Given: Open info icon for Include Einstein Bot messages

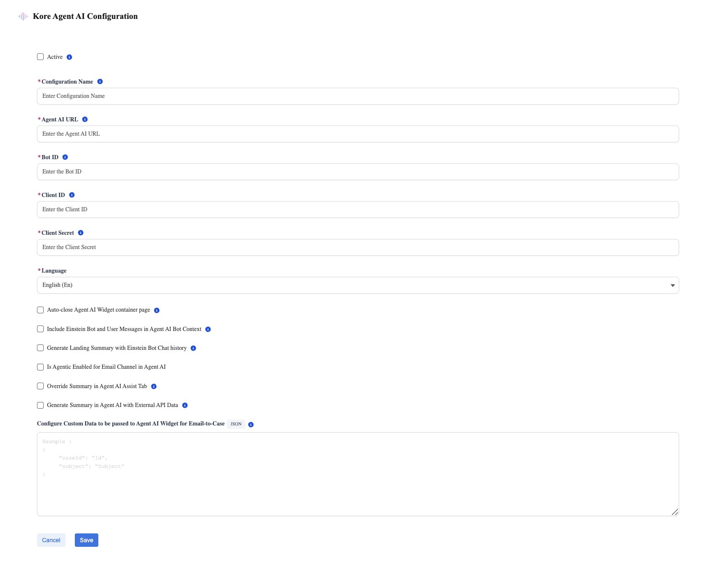Looking at the screenshot, I should tap(208, 329).
